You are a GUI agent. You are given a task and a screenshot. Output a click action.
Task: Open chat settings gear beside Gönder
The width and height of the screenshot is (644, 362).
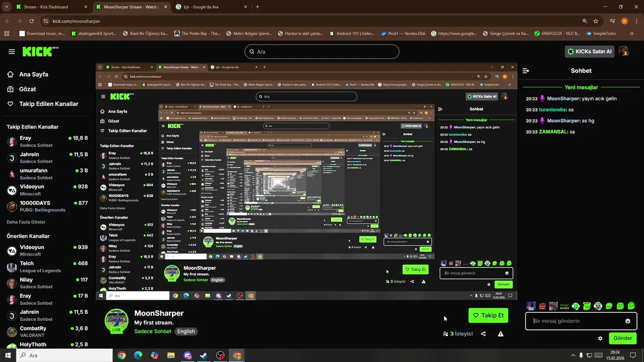[600, 338]
